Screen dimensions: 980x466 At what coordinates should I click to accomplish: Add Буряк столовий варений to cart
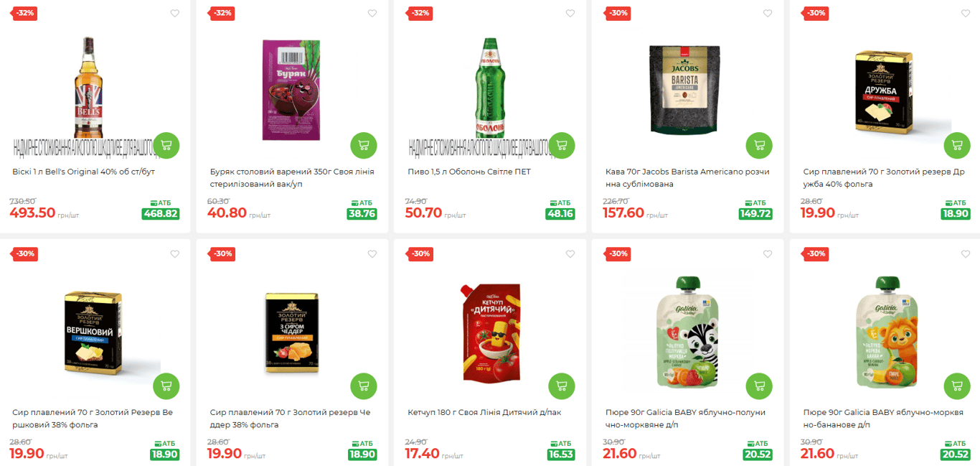[364, 146]
